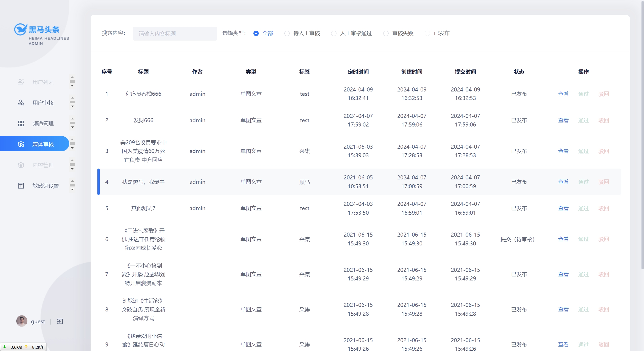Image resolution: width=644 pixels, height=351 pixels.
Task: Click 查看 for 《我亲爱的小洁癖》 article
Action: click(563, 344)
